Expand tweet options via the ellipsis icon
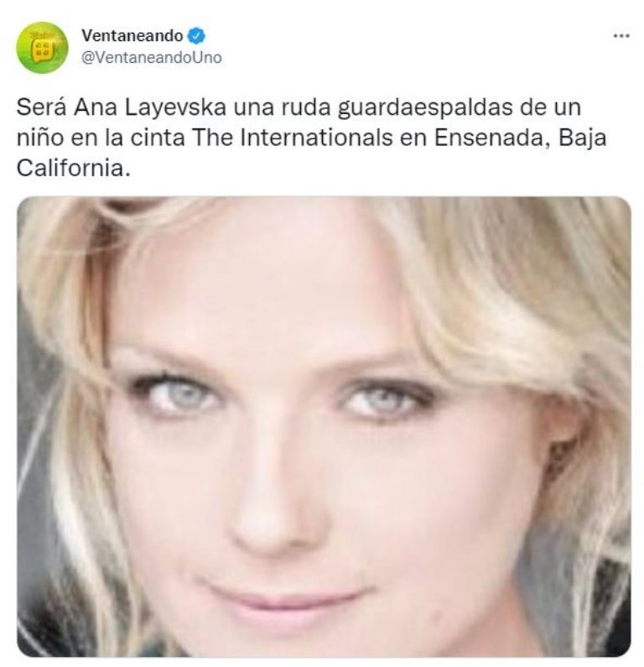Image resolution: width=644 pixels, height=667 pixels. click(621, 36)
